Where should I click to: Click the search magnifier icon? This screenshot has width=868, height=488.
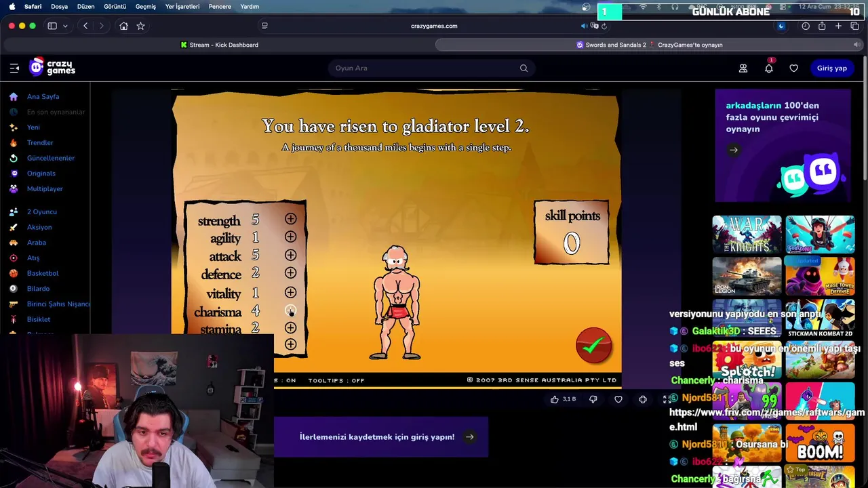click(524, 68)
